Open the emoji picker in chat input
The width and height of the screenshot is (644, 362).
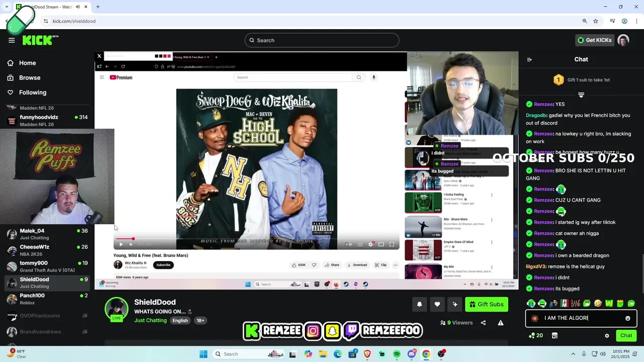click(627, 318)
